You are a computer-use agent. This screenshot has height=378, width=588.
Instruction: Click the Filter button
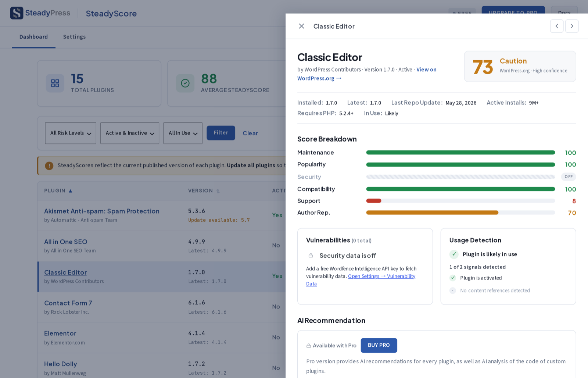tap(221, 133)
